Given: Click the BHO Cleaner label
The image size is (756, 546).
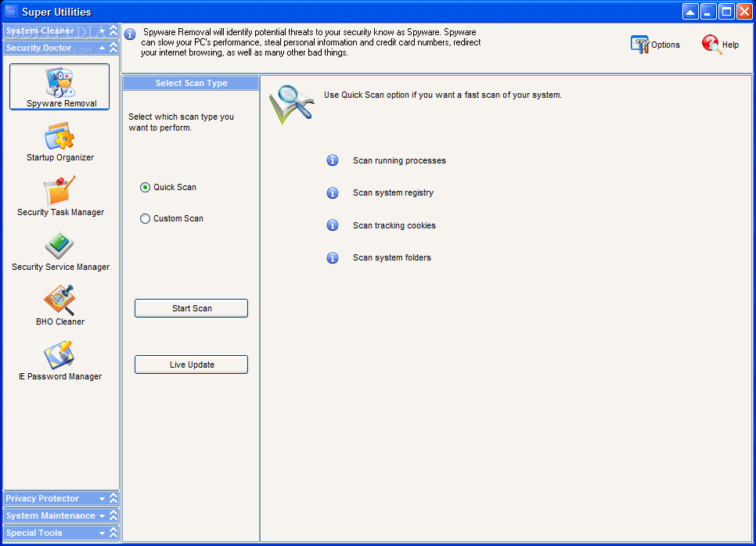Looking at the screenshot, I should tap(60, 322).
